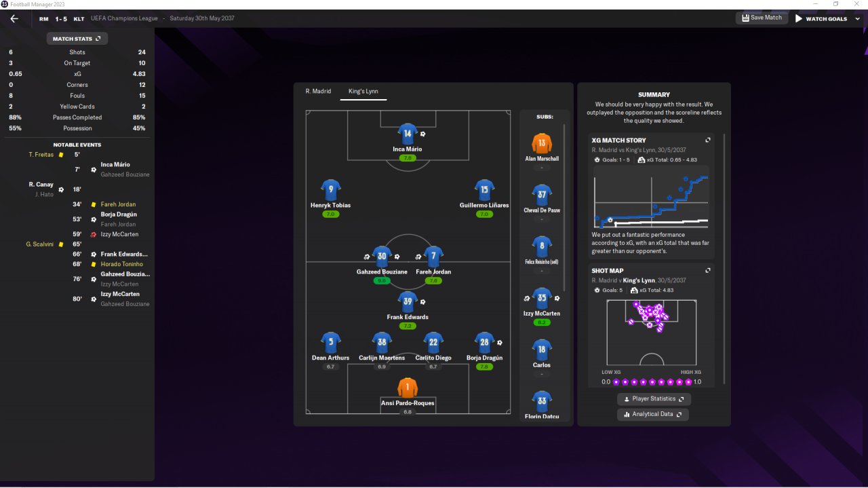
Task: Click Fareh Jordan's number 7 shirt
Action: 433,256
